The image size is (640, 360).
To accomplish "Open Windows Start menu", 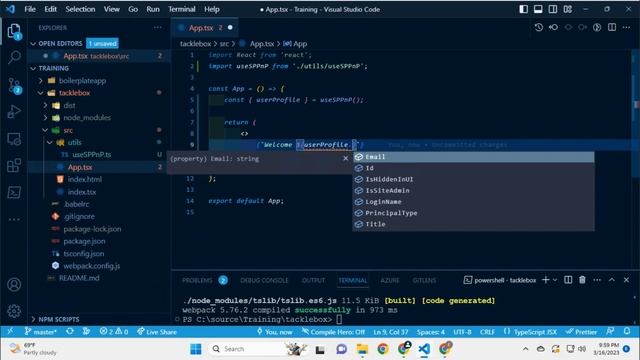I will pos(196,349).
